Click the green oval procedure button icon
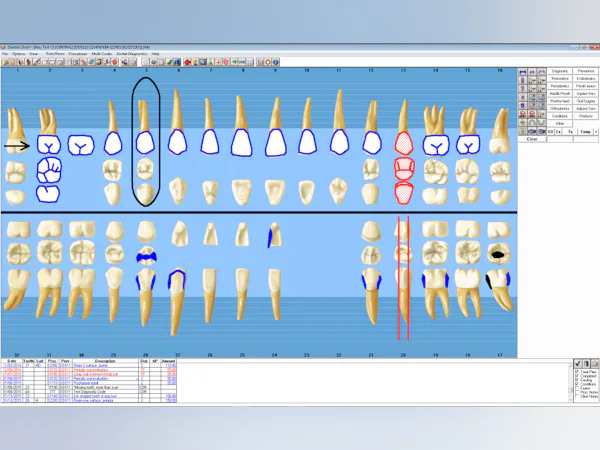The height and width of the screenshot is (450, 600). point(523,122)
